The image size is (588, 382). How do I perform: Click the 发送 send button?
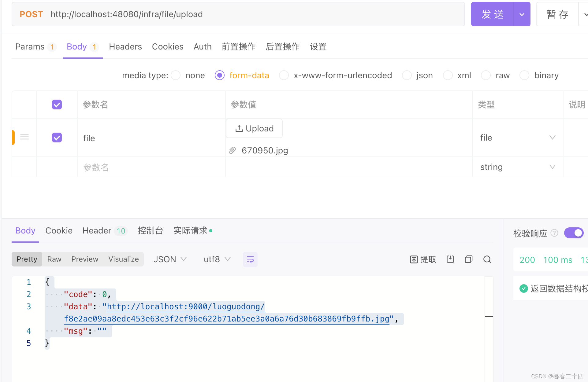pyautogui.click(x=493, y=14)
